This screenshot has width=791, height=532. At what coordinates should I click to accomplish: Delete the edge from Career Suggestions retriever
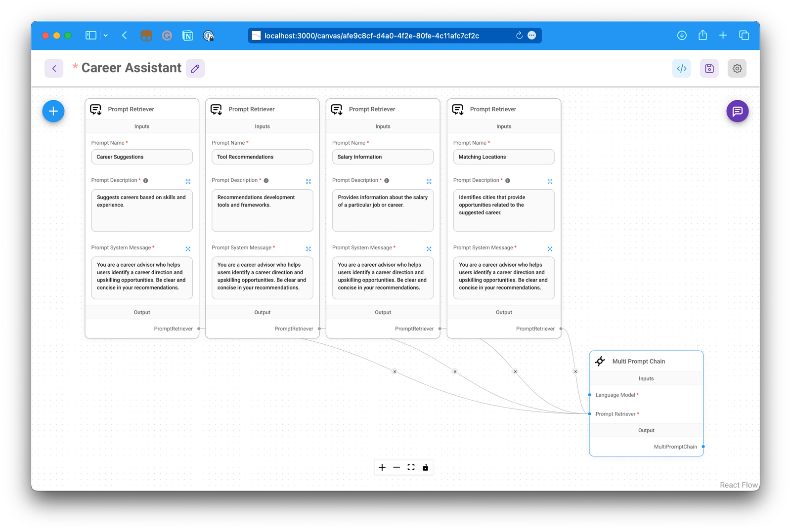(395, 371)
